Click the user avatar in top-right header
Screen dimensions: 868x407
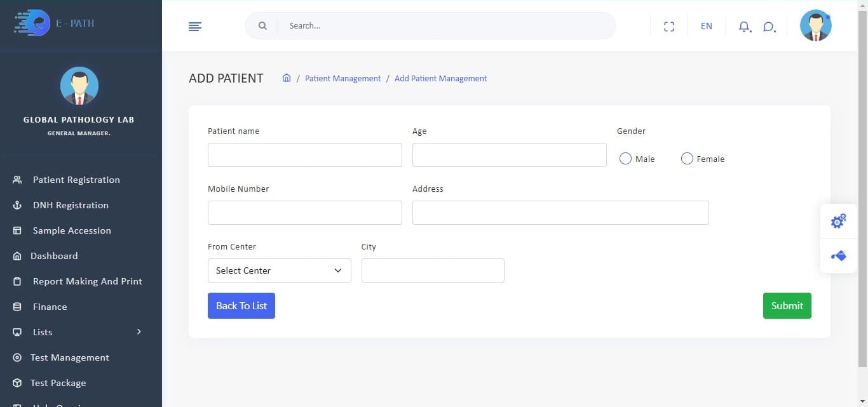pyautogui.click(x=815, y=26)
